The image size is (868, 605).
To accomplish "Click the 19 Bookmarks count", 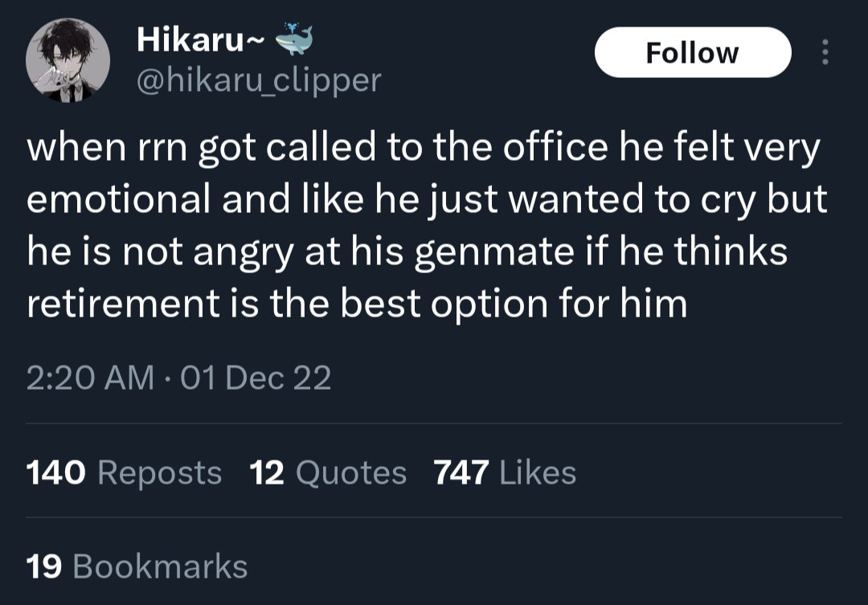I will pyautogui.click(x=137, y=566).
